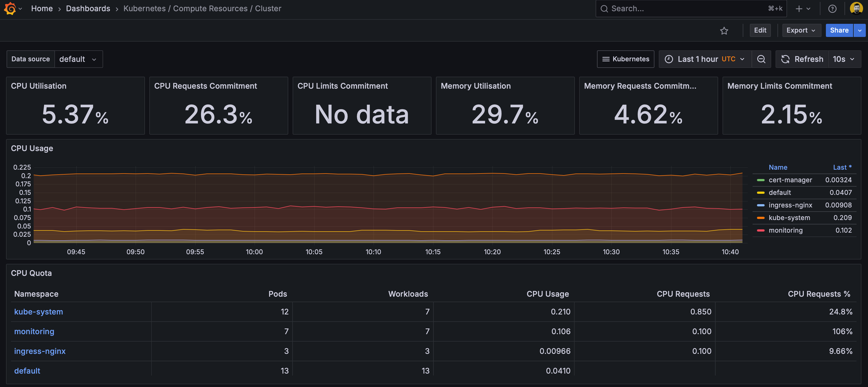
Task: Click the 4.62% Memory Requests value
Action: (x=648, y=115)
